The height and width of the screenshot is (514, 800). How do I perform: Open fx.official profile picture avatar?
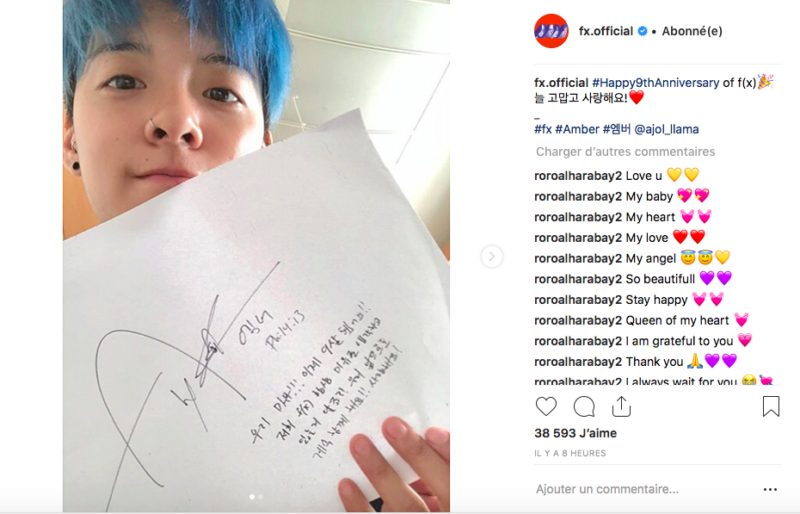(552, 31)
